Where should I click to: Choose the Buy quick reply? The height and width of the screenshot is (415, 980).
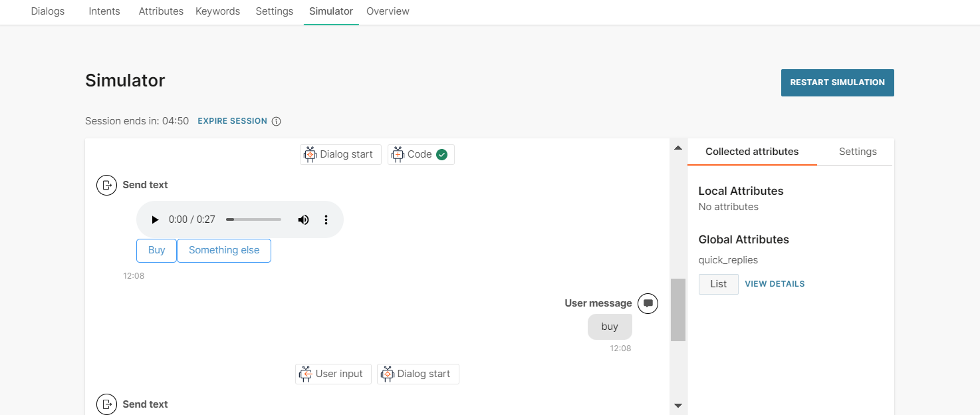click(156, 250)
